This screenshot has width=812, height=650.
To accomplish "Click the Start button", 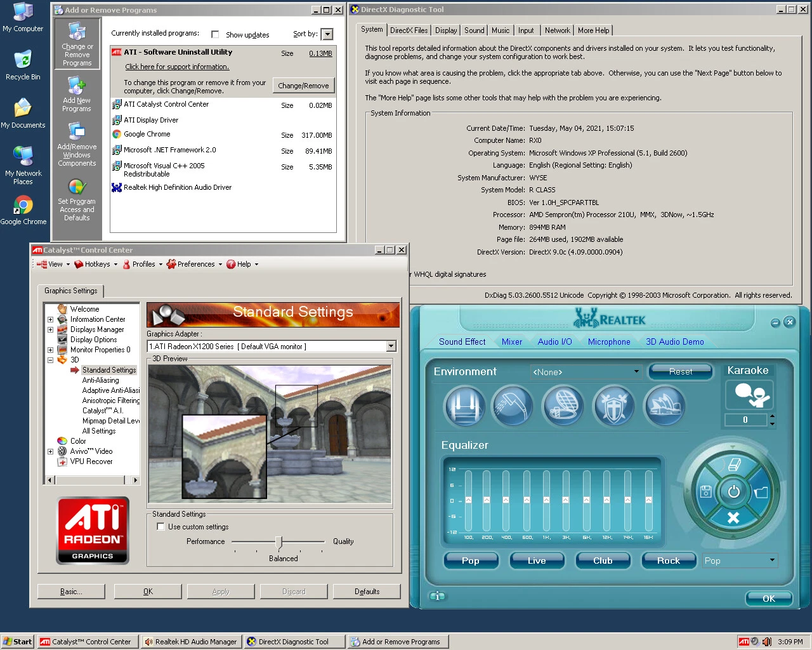I will coord(17,642).
